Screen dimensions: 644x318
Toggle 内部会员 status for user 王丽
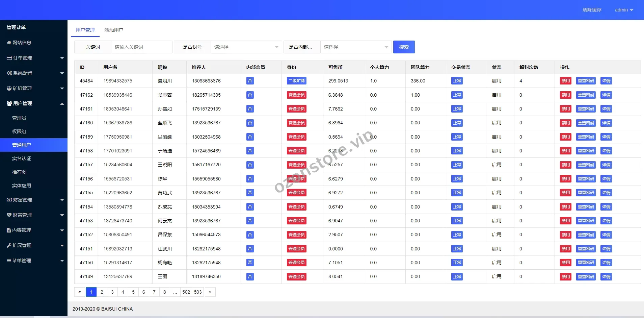click(249, 276)
